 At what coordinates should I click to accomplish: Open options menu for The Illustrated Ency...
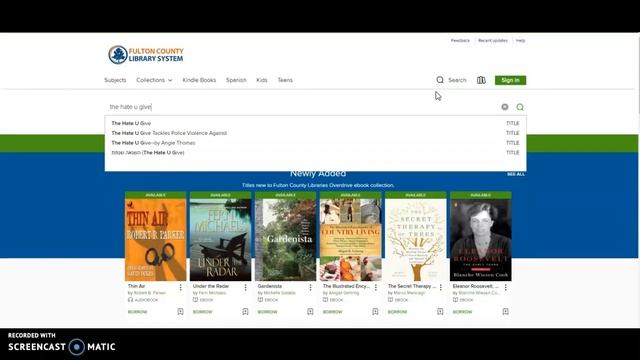[x=376, y=287]
